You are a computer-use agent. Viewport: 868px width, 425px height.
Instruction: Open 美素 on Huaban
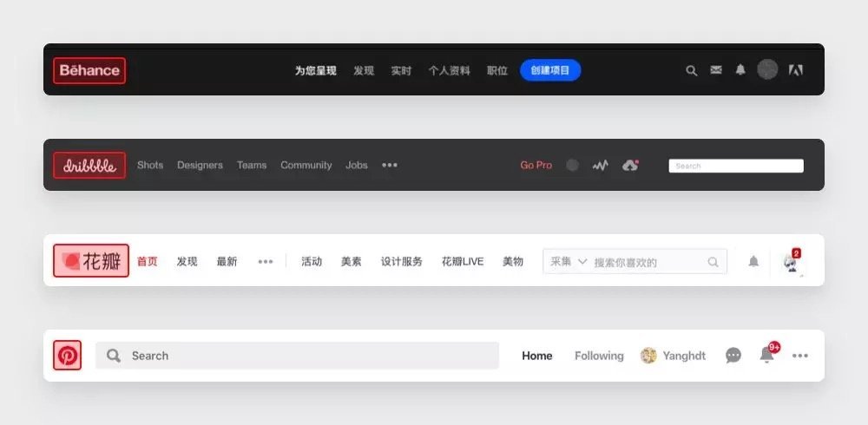tap(352, 261)
